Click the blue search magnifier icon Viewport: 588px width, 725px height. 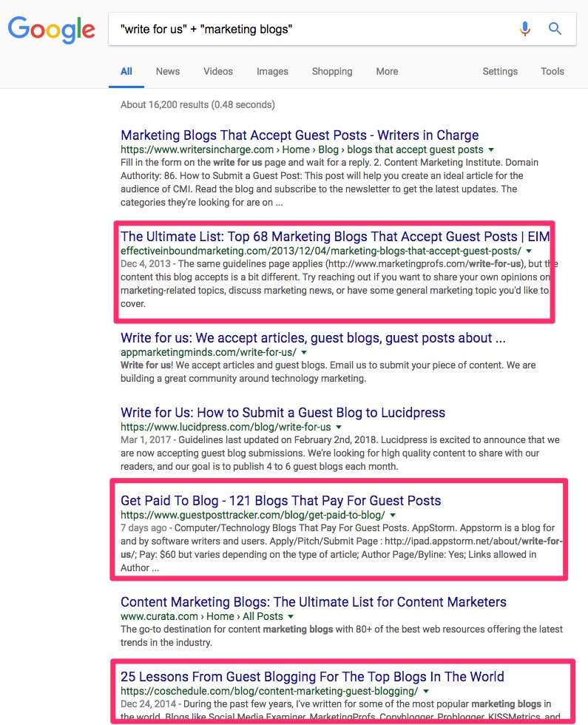click(x=555, y=29)
